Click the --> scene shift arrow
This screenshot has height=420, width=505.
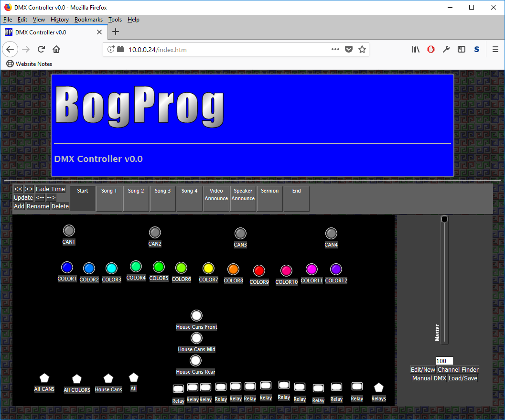pos(51,197)
